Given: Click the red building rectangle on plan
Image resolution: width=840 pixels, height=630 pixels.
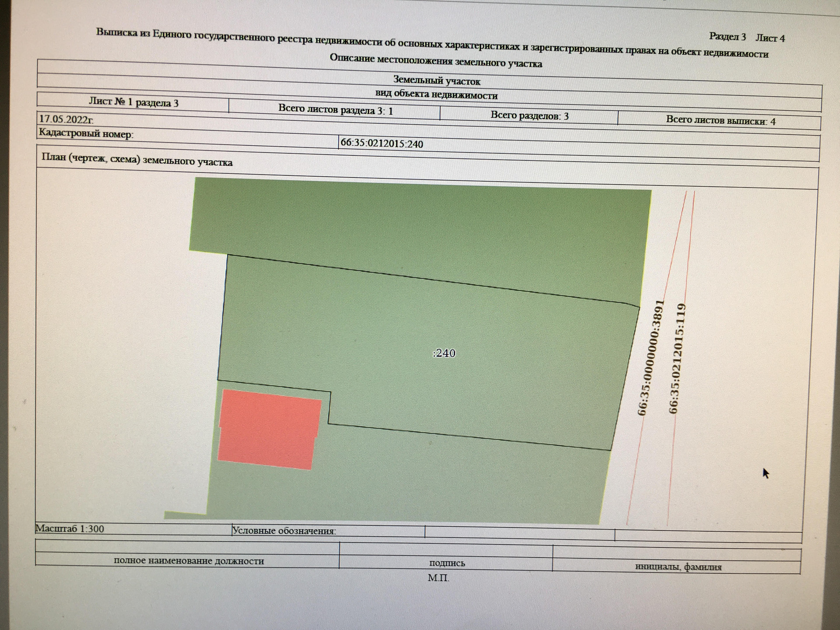Looking at the screenshot, I should tap(269, 429).
